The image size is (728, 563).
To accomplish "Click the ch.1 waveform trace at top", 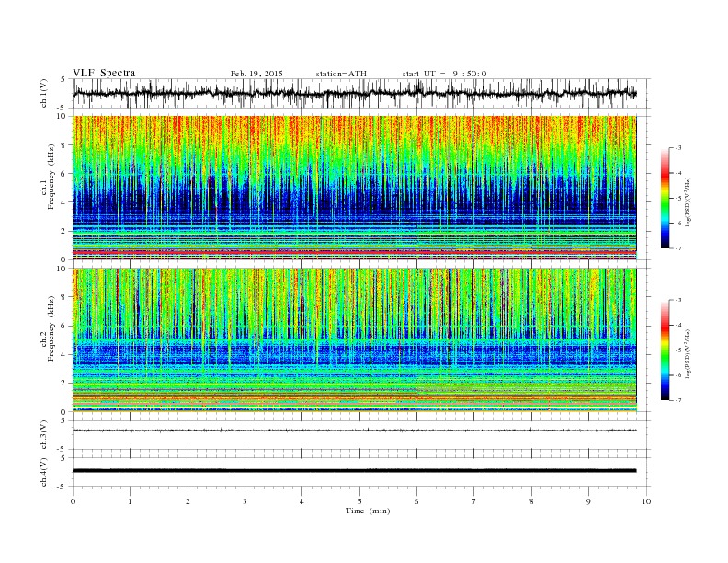I will pos(354,93).
